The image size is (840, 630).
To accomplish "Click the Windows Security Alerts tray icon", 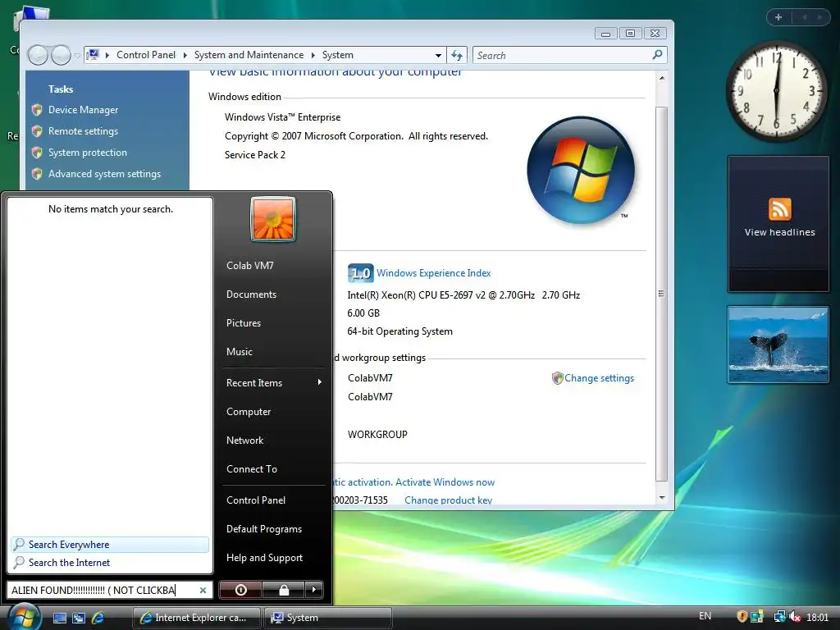I will tap(742, 617).
